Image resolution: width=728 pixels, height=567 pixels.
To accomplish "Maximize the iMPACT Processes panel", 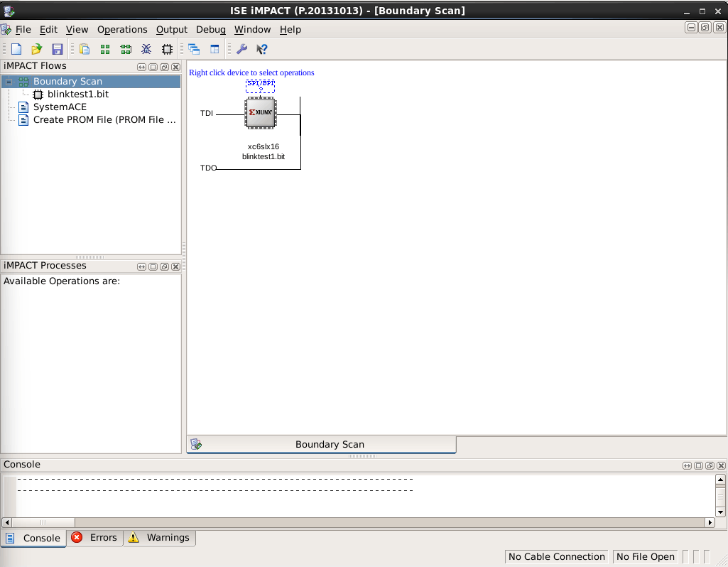I will tap(153, 266).
